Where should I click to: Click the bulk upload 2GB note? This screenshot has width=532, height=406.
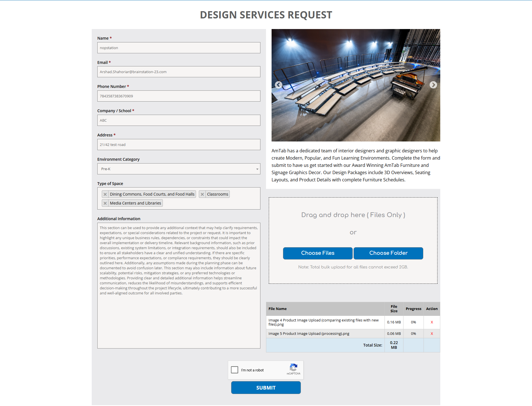point(353,267)
